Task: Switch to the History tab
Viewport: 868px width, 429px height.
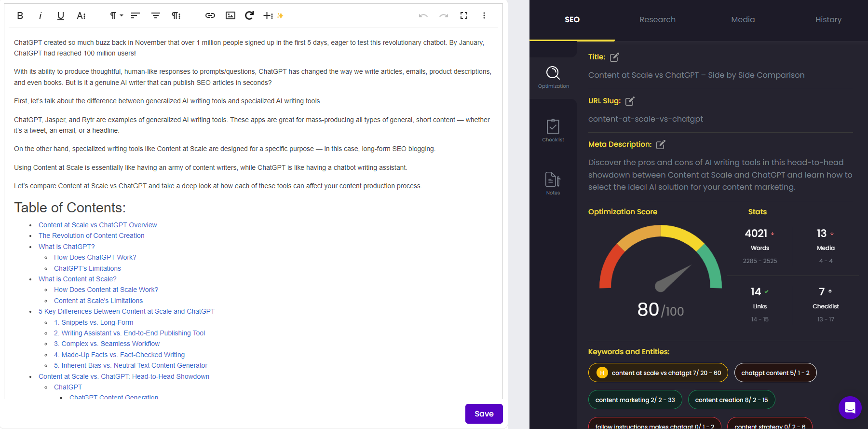Action: 828,20
